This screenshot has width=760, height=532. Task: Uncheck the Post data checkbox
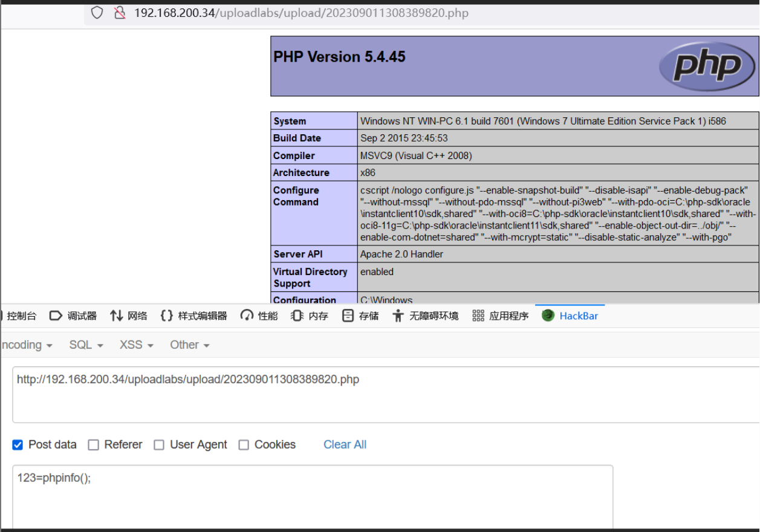pos(18,445)
